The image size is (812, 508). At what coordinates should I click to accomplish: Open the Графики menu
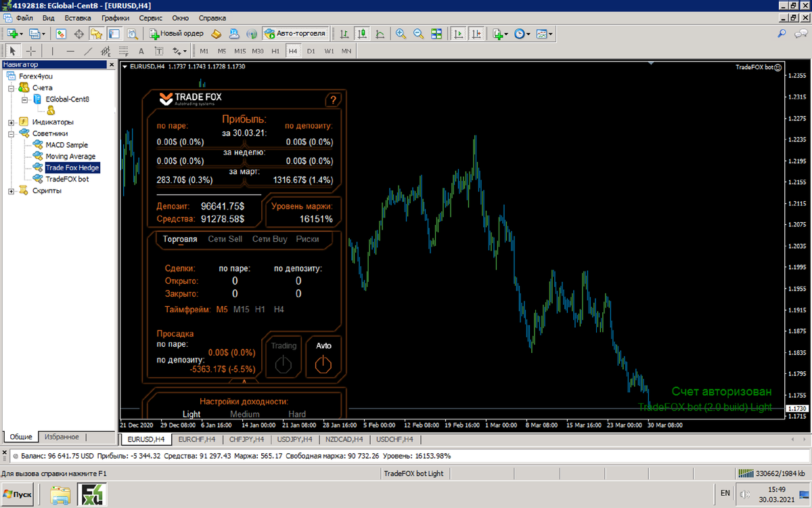tap(115, 18)
